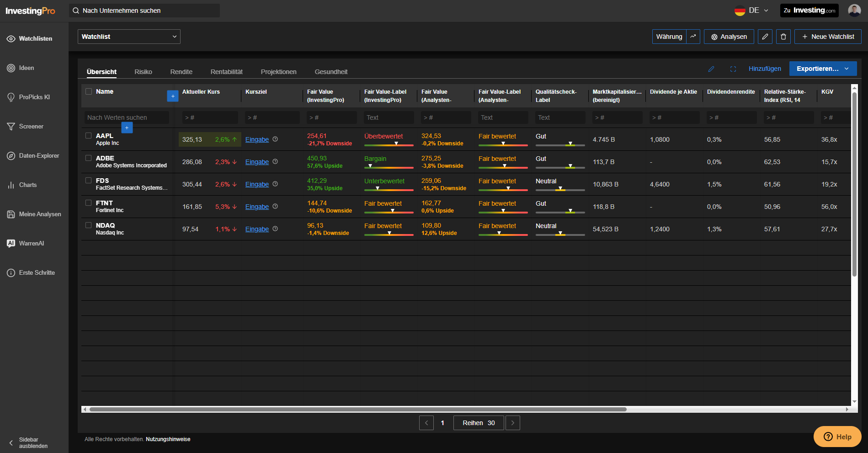Open DE language dropdown
The image size is (868, 453).
click(x=752, y=11)
